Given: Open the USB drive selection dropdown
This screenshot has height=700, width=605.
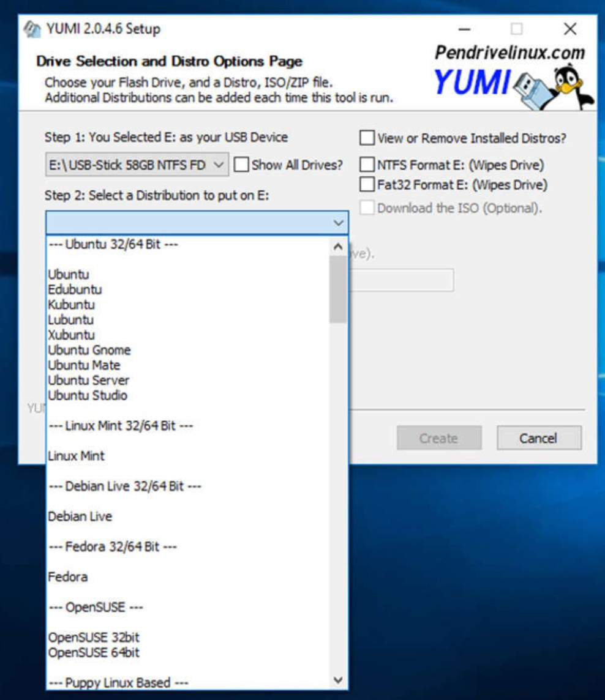Looking at the screenshot, I should [137, 165].
